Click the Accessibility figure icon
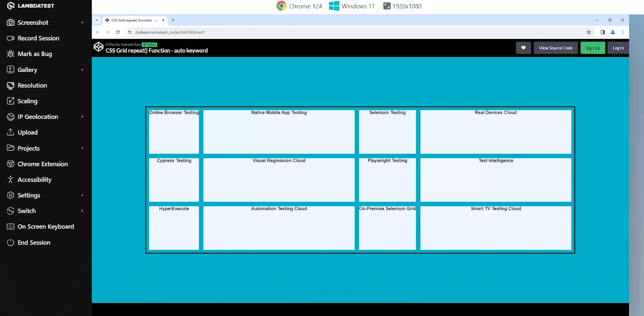Viewport: 644px width, 316px height. point(10,179)
